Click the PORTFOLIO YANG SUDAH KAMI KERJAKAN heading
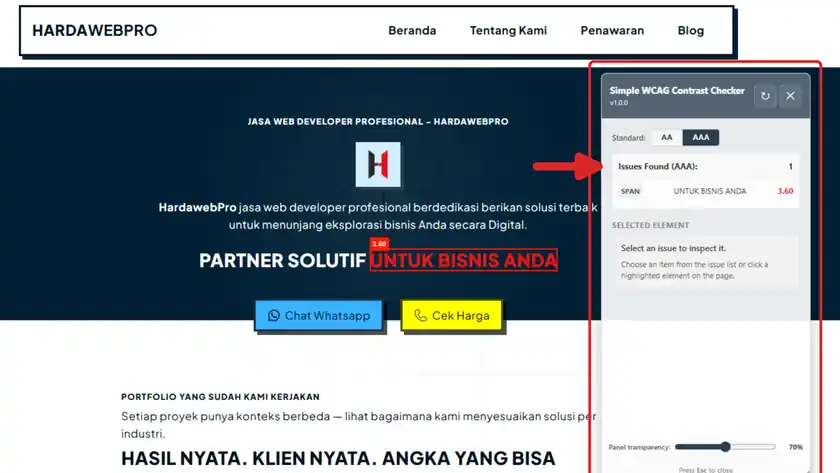Viewport: 840px width, 473px height. (220, 397)
